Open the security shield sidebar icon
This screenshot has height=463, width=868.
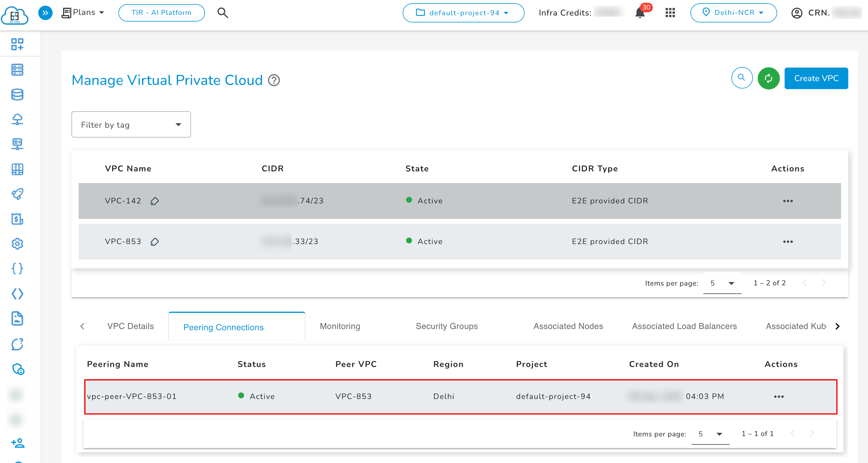(x=18, y=369)
